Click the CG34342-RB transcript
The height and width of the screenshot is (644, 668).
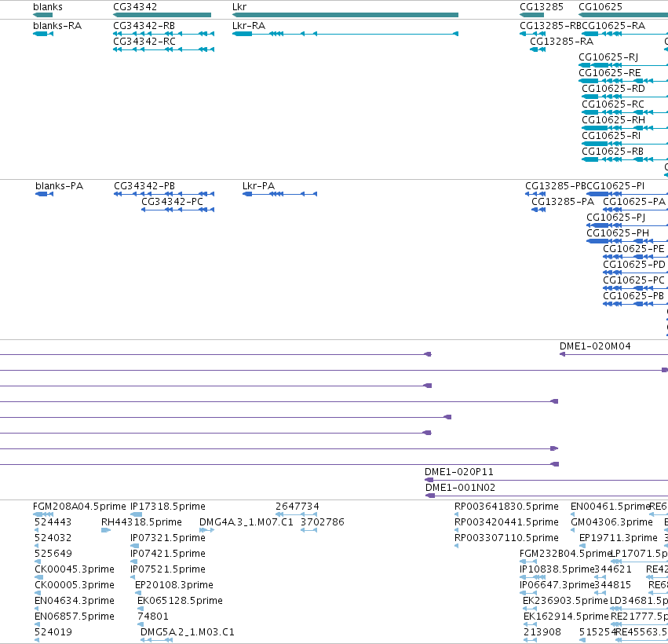[163, 34]
